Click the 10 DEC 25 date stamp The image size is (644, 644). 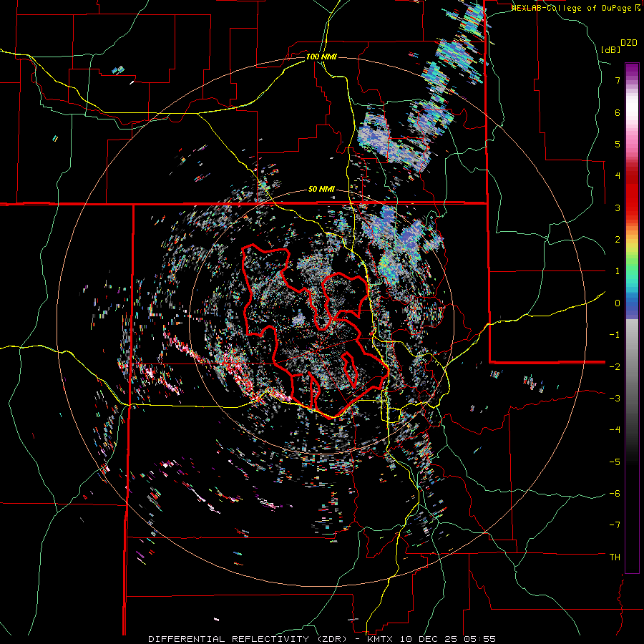[430, 639]
